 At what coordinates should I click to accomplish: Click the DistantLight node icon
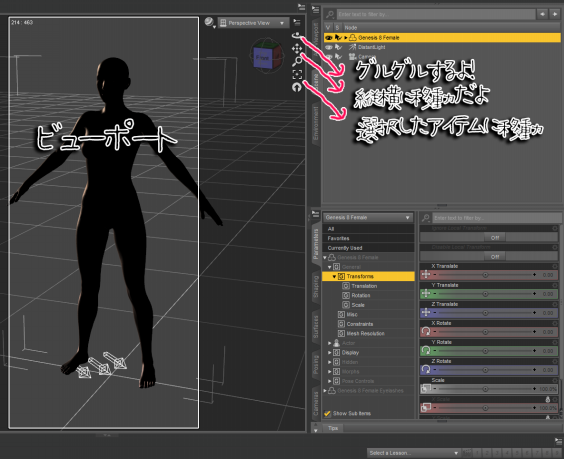click(x=352, y=47)
